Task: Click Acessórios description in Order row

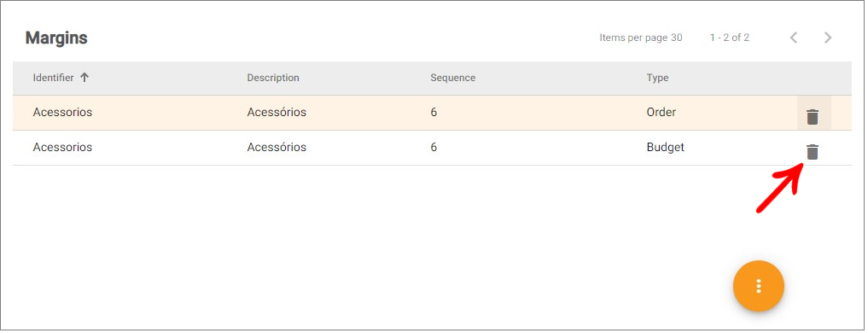Action: click(277, 112)
